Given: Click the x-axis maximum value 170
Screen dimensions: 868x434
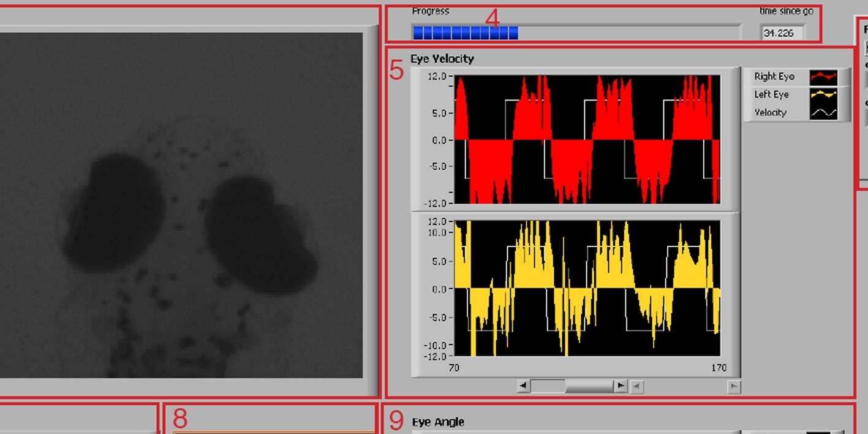Looking at the screenshot, I should pyautogui.click(x=719, y=368).
